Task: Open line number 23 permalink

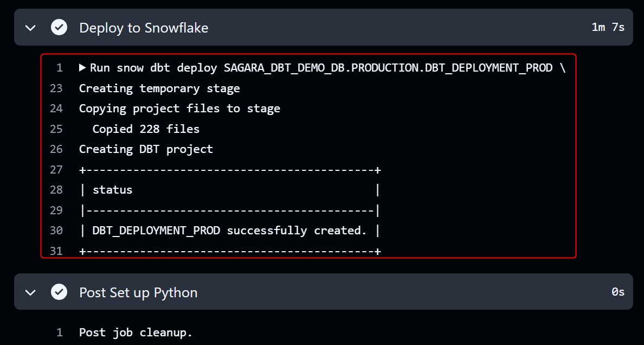Action: pyautogui.click(x=56, y=88)
